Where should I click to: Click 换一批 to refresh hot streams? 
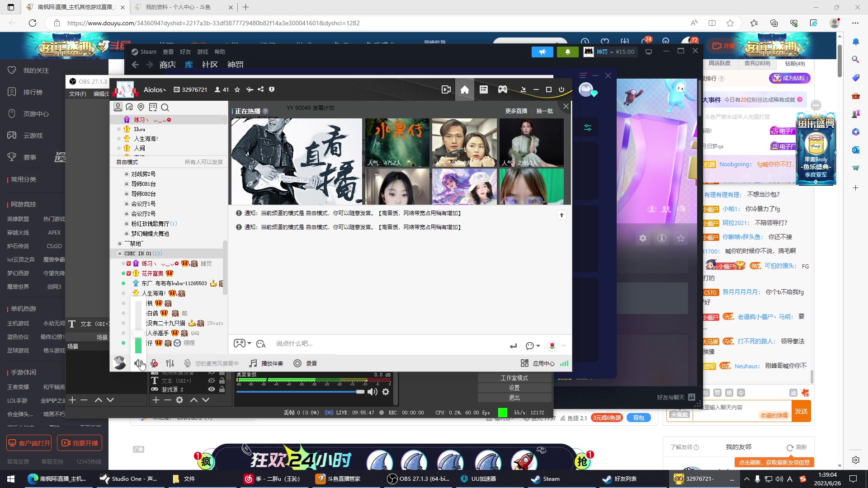pyautogui.click(x=544, y=111)
